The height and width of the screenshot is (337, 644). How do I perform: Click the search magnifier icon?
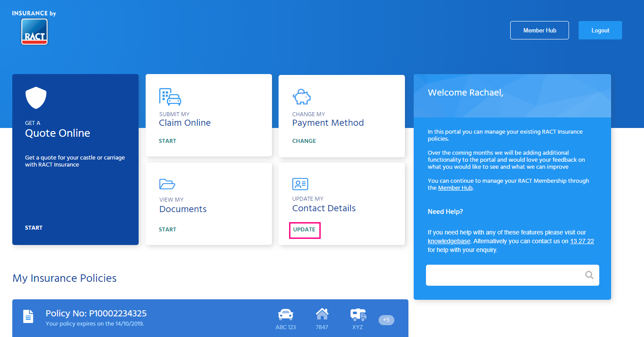pos(589,275)
